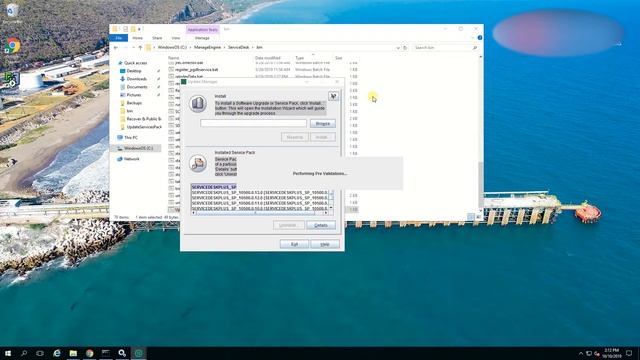Sort files by the Name column header
The height and width of the screenshot is (360, 640).
point(173,58)
